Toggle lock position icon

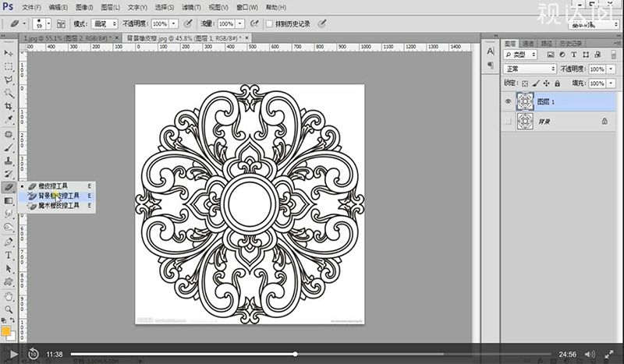[x=547, y=83]
